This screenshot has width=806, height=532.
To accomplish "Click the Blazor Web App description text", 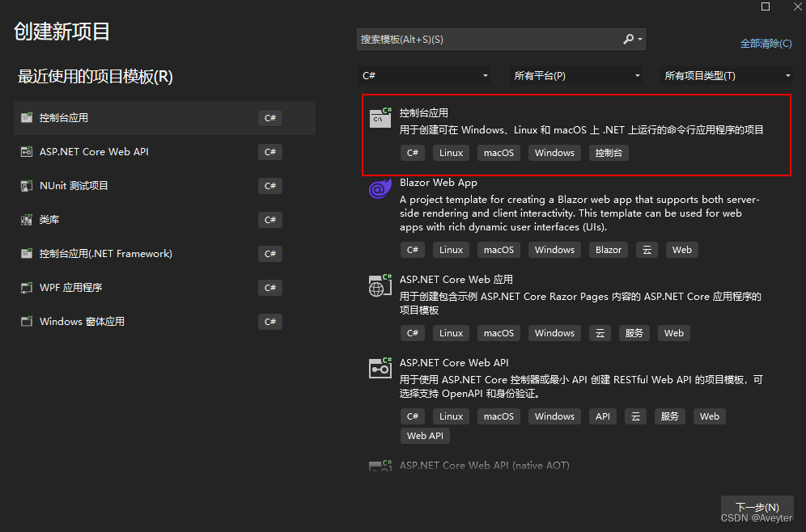I will pos(580,213).
